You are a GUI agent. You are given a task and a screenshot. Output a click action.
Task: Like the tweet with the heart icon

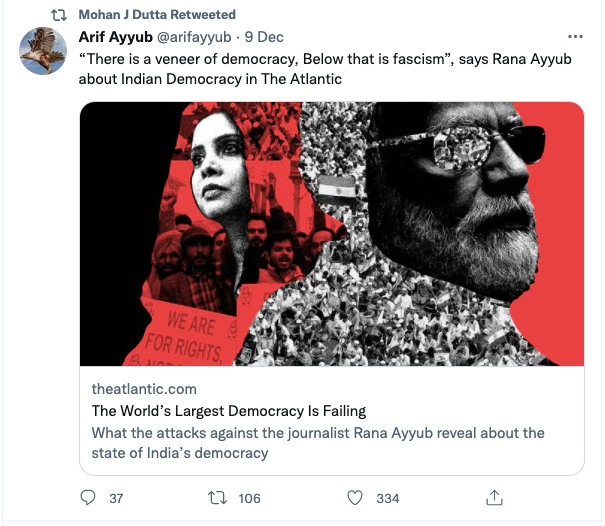354,498
